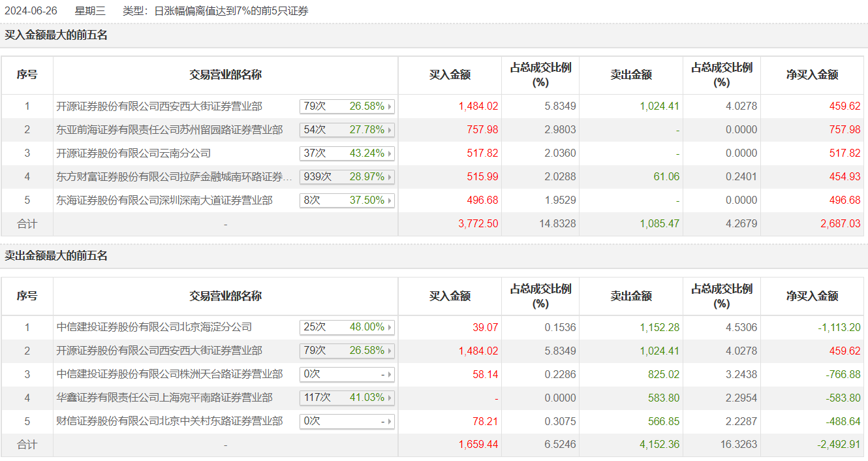Screen dimensions: 868x461
Task: Click the arrow icon beside 54次 27.78%
Action: tap(390, 130)
